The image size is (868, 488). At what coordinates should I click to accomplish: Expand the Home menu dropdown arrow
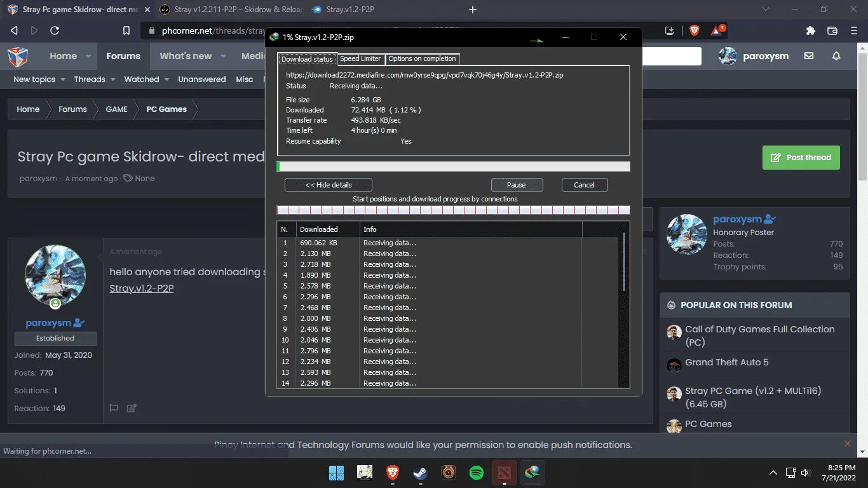88,57
